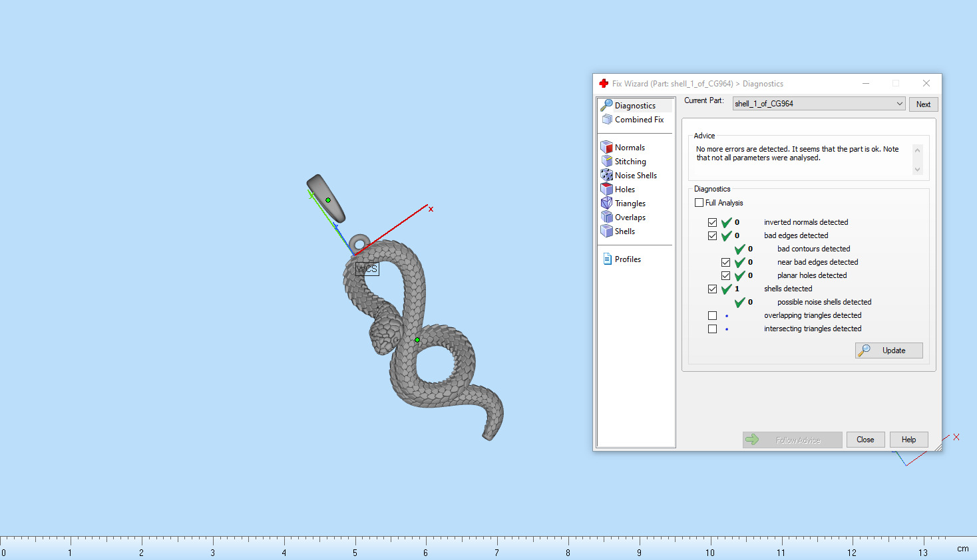Click the Combined Fix cube icon
Image resolution: width=977 pixels, height=560 pixels.
click(607, 119)
